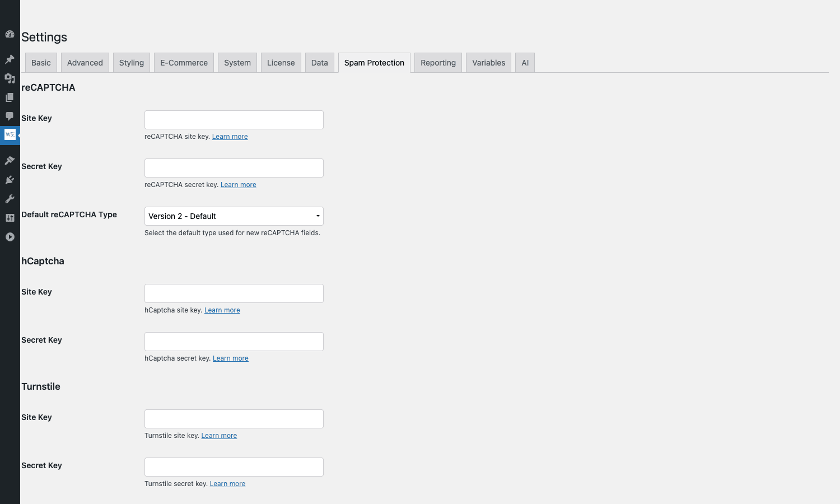Switch to the Advanced tab
This screenshot has height=504, width=840.
[85, 63]
